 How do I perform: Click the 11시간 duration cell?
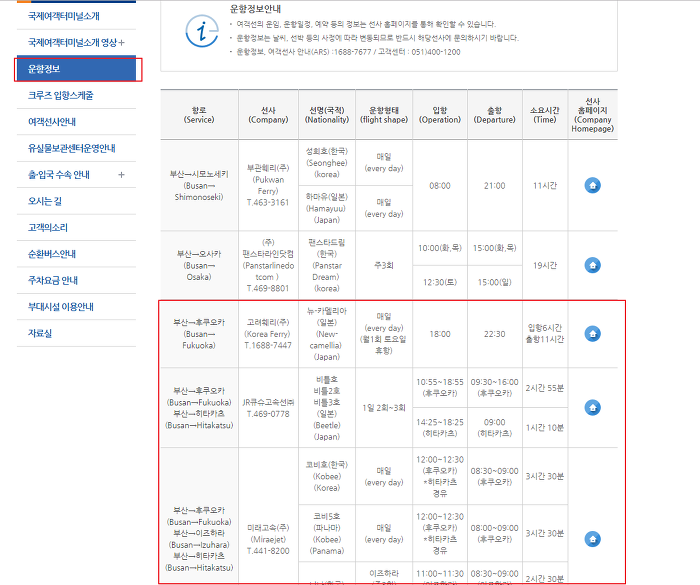click(x=545, y=185)
